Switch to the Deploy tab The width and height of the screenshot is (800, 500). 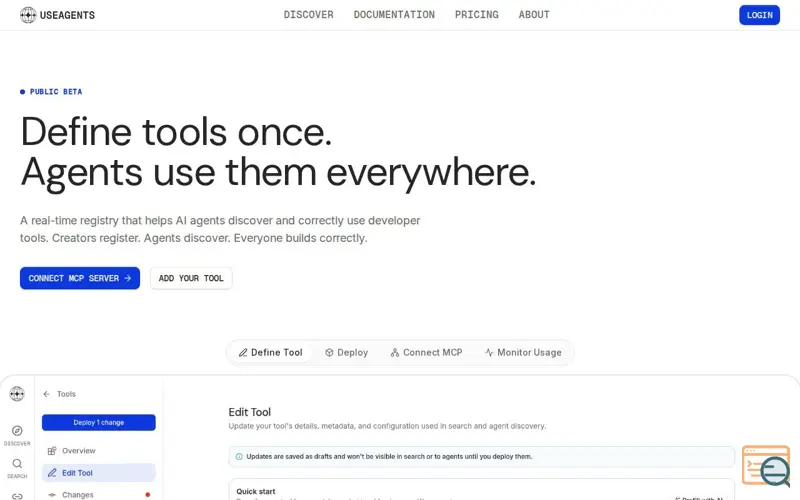click(x=346, y=353)
